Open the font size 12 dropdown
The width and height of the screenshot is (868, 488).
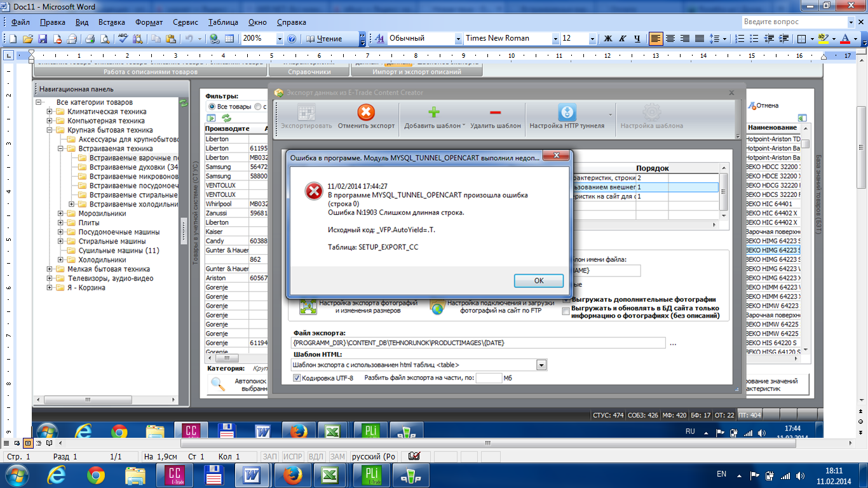coord(592,39)
